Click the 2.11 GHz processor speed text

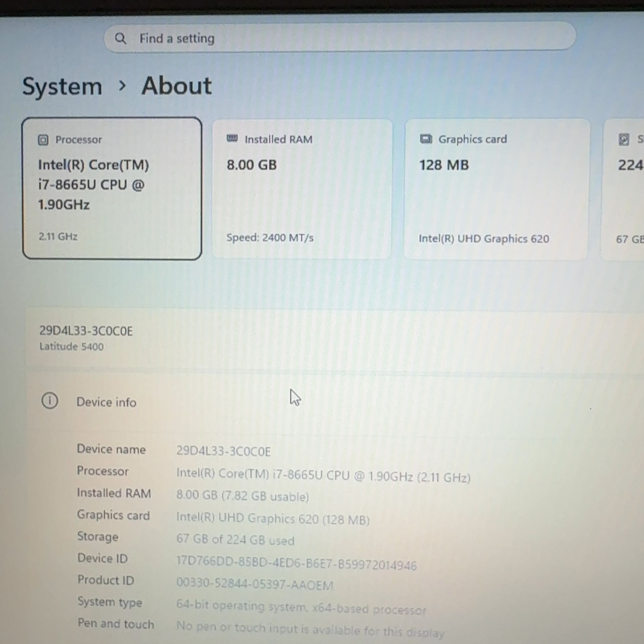pos(58,236)
